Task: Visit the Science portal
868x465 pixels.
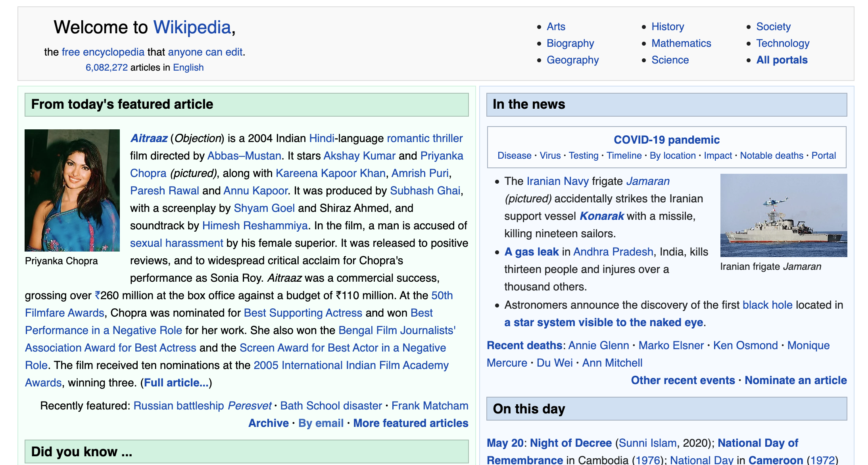Action: (670, 60)
